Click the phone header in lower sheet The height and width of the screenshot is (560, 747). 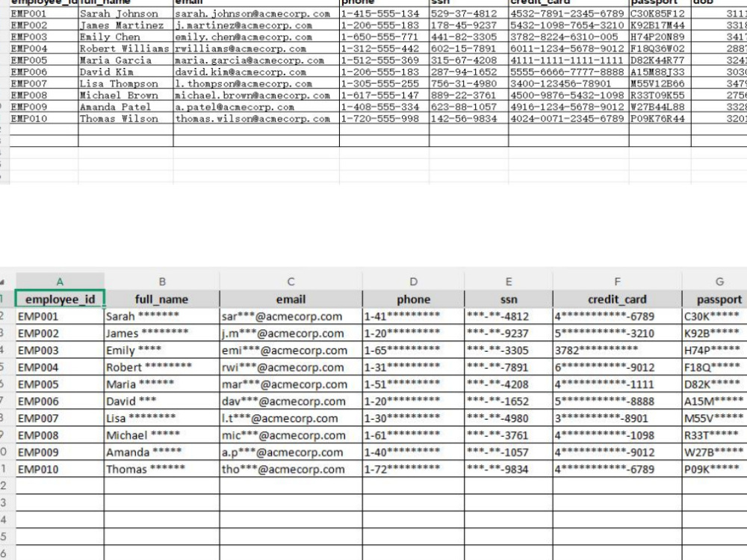413,299
